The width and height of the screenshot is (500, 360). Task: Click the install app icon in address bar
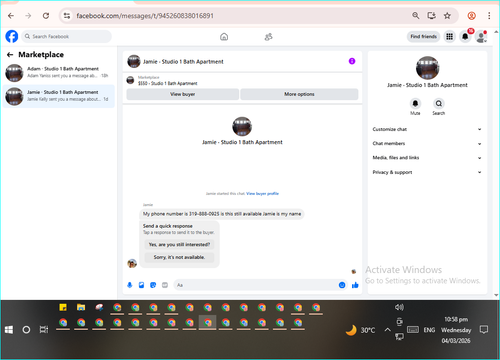point(431,16)
